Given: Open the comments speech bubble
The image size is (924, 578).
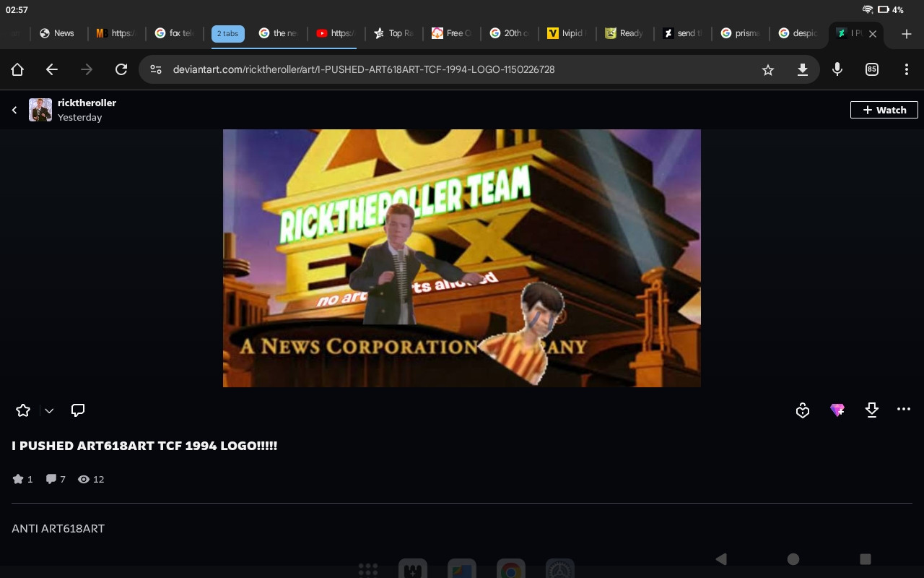Looking at the screenshot, I should tap(78, 410).
